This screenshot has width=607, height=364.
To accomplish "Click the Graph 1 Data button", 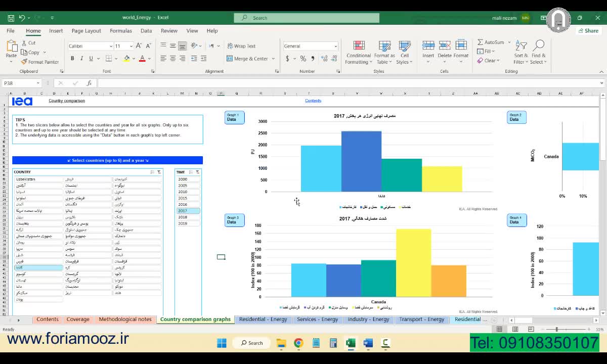I will (x=234, y=118).
